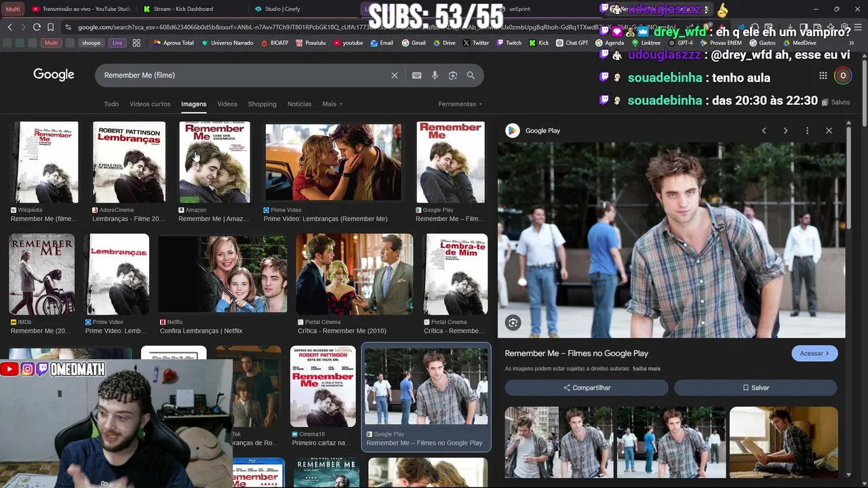Click the magnifying glass search icon
The height and width of the screenshot is (488, 868).
[471, 75]
